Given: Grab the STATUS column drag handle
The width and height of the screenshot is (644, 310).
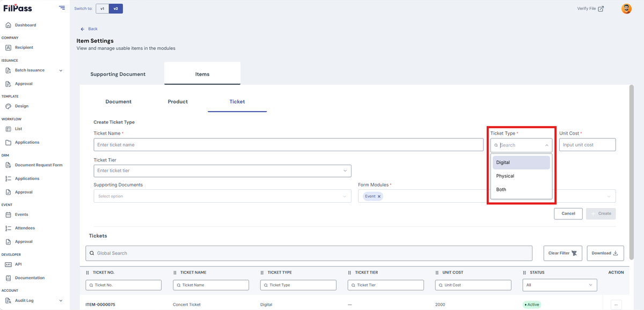Looking at the screenshot, I should (x=524, y=272).
